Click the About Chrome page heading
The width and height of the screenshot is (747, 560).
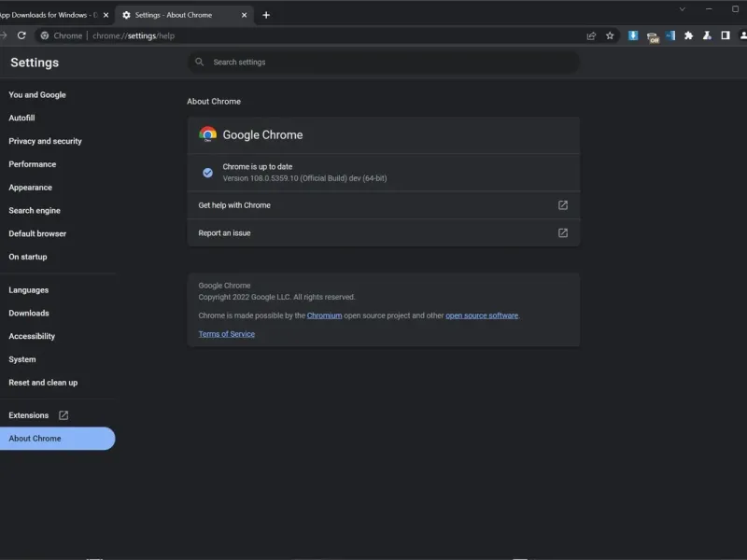[214, 102]
